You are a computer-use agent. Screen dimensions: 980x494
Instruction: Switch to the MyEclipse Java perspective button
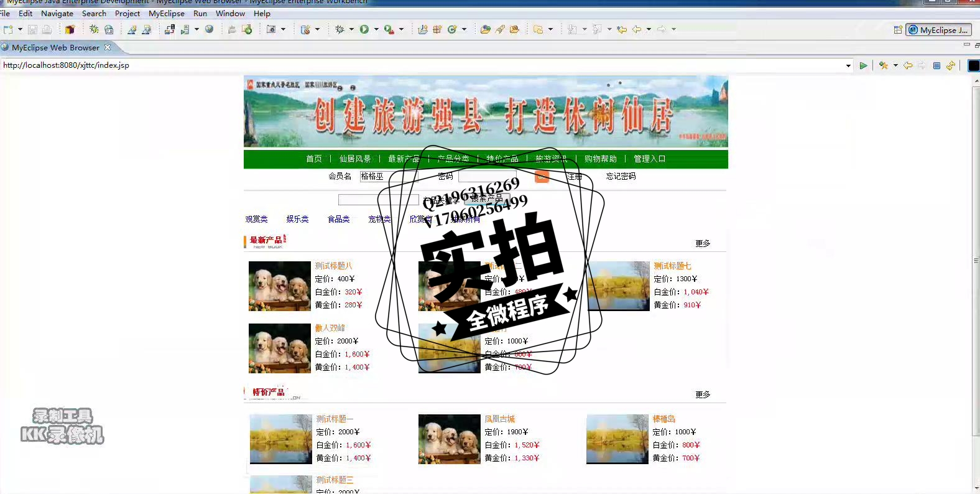(x=938, y=30)
